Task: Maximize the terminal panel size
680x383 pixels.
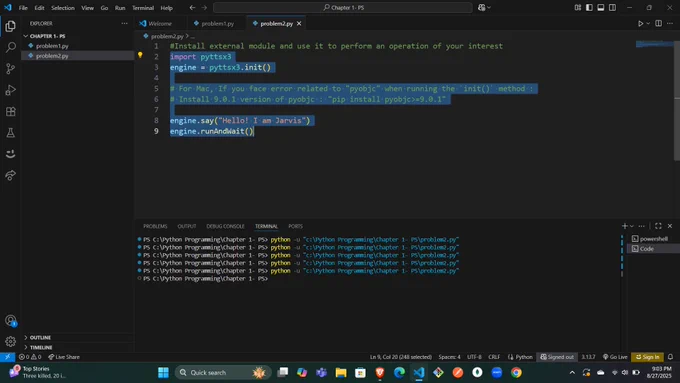Action: coord(658,226)
